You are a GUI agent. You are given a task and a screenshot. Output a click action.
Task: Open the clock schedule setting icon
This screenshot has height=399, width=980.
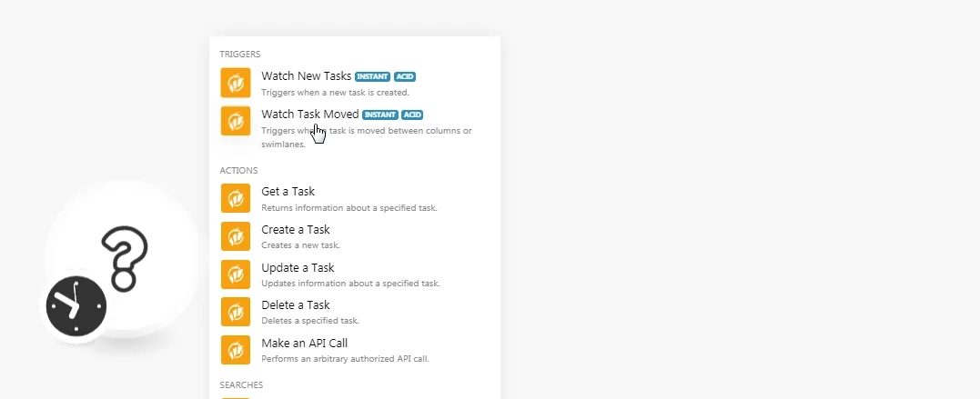click(76, 306)
